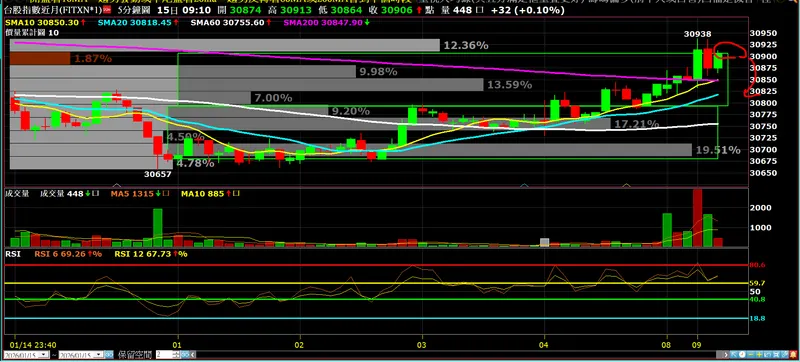Click the RSI 18.8 cyan level value

click(757, 318)
